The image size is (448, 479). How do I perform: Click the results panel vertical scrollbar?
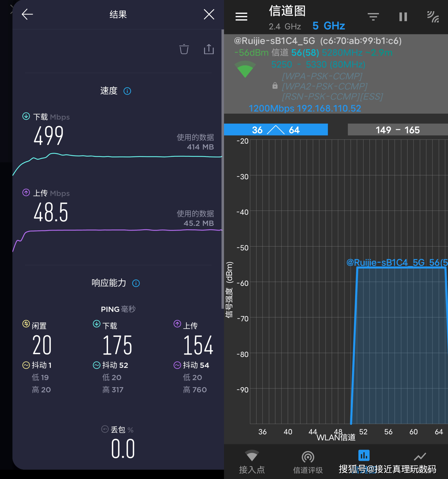coord(222,169)
